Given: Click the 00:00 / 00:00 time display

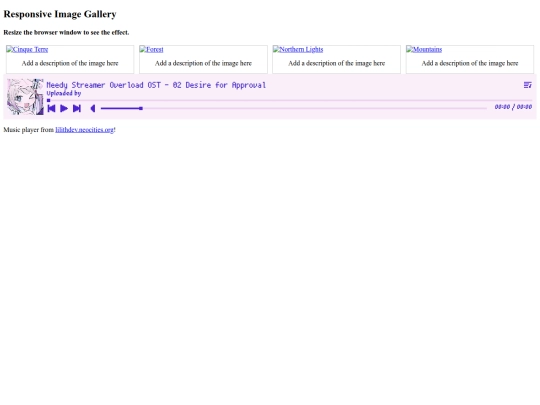Looking at the screenshot, I should pos(513,107).
